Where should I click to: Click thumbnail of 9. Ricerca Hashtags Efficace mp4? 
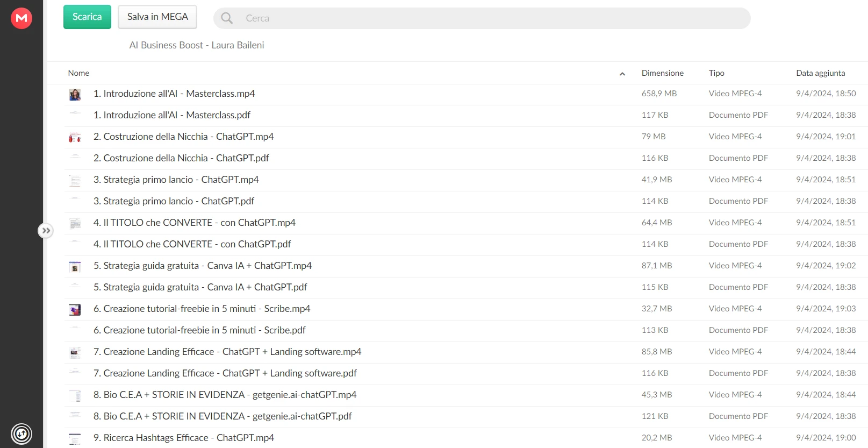click(75, 439)
